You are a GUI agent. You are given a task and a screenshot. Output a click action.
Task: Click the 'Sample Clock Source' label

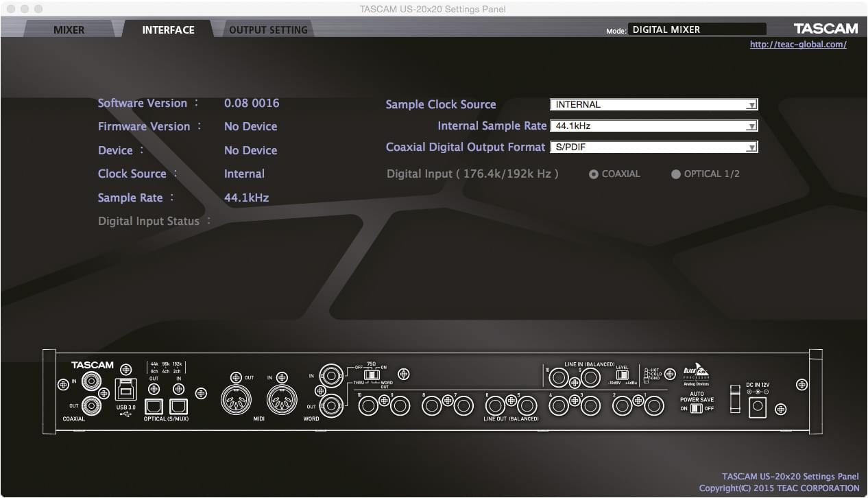click(441, 104)
